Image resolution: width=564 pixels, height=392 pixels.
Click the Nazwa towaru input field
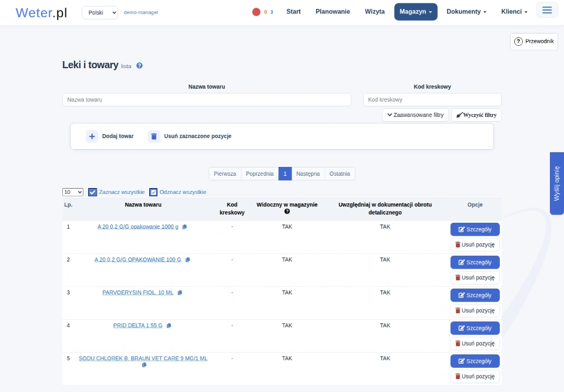tap(206, 100)
